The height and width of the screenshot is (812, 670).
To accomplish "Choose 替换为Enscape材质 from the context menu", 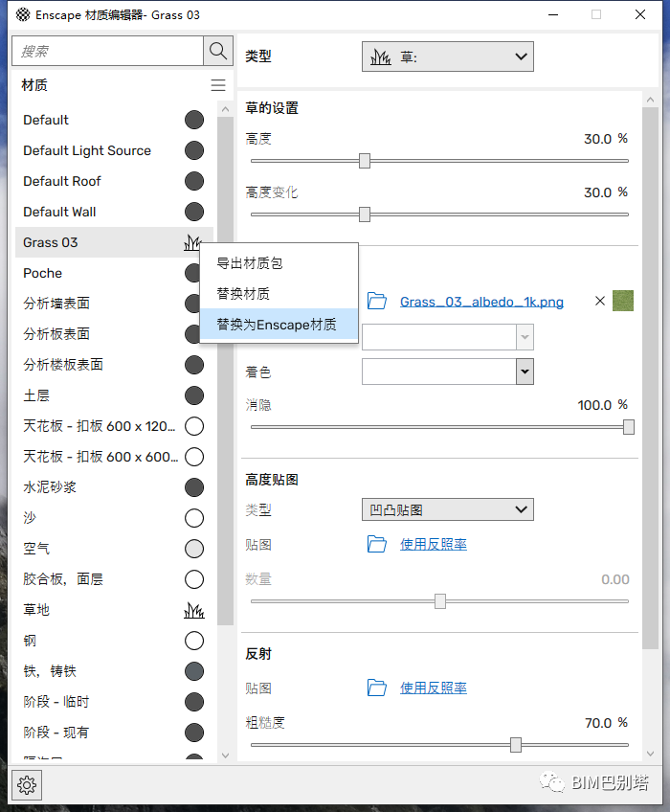I will [279, 325].
